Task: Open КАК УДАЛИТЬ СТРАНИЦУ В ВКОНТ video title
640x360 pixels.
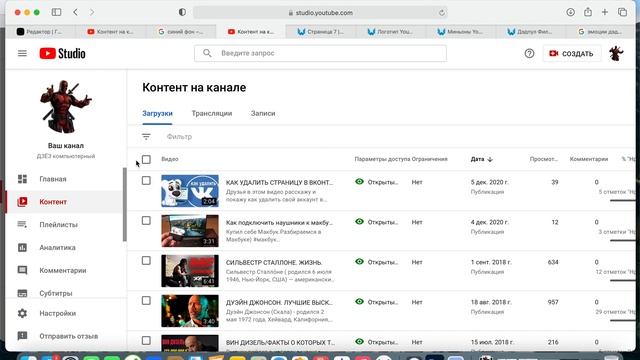Action: (x=279, y=182)
